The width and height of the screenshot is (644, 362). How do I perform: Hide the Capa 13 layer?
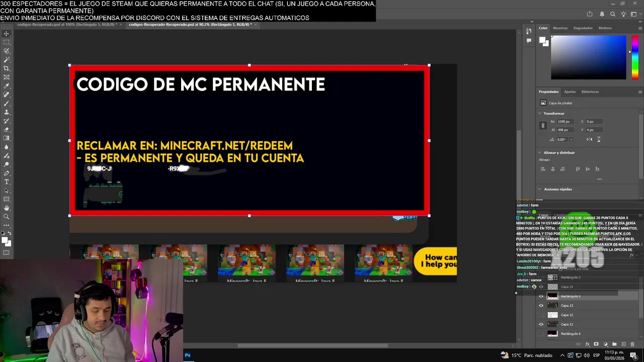(541, 306)
